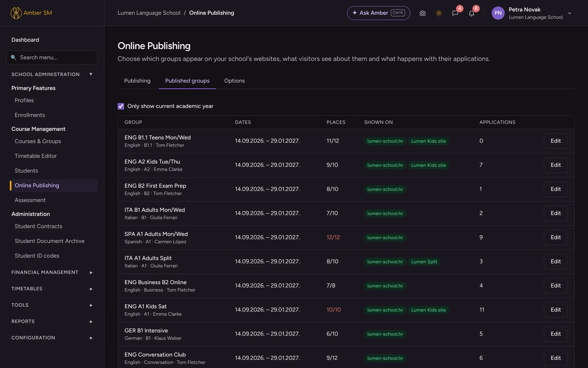Toggle the sun light-theme icon
The width and height of the screenshot is (588, 368).
[x=439, y=13]
